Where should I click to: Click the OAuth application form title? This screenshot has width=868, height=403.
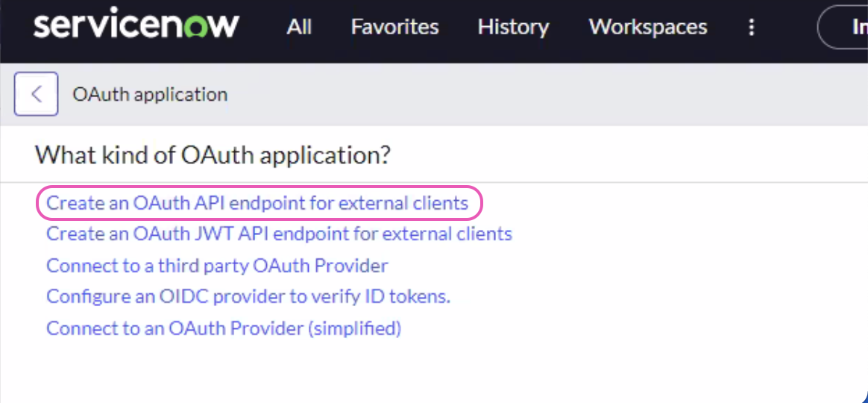click(150, 95)
